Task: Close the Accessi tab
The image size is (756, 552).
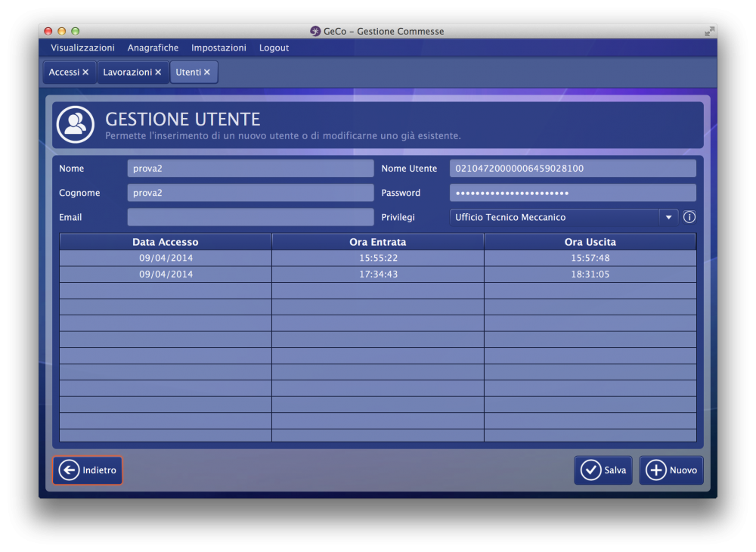Action: point(86,73)
